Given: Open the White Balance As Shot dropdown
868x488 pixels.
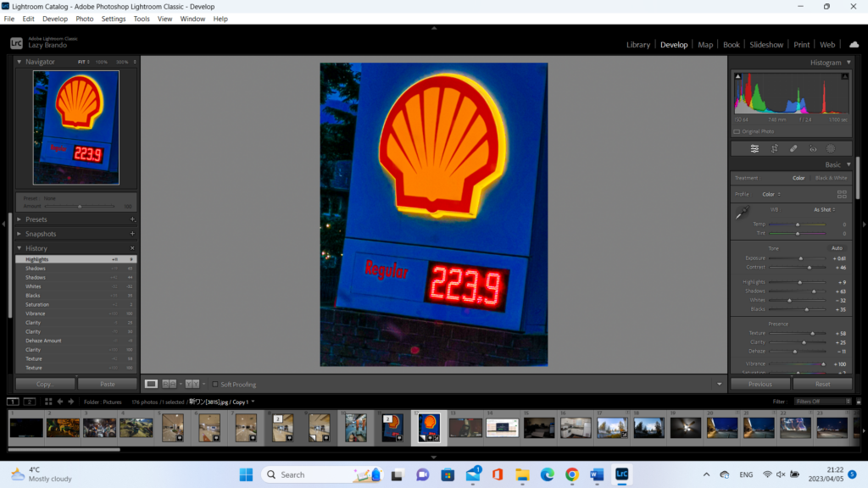Looking at the screenshot, I should [x=824, y=209].
